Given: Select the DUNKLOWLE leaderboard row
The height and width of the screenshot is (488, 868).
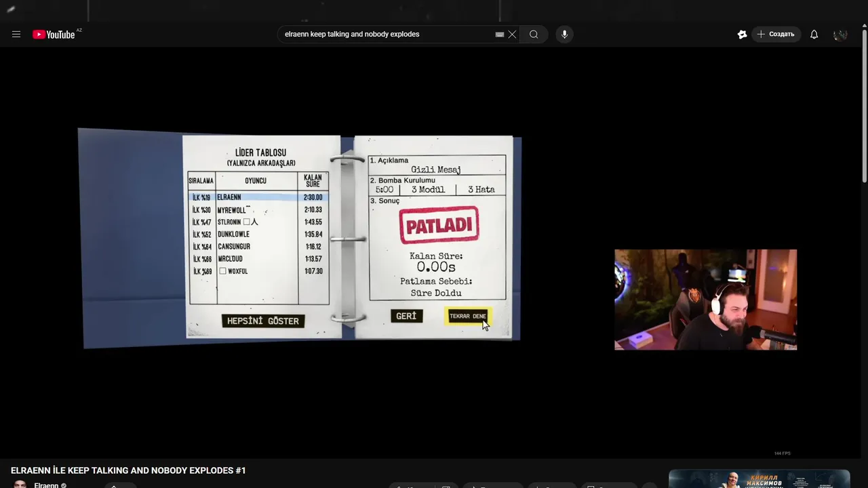Looking at the screenshot, I should (258, 235).
